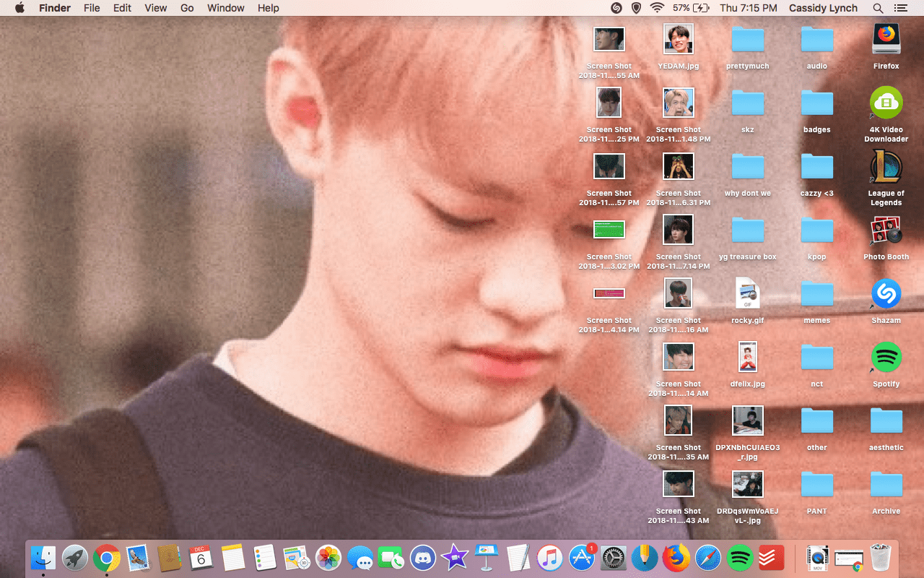924x578 pixels.
Task: Open the Discord app in the Dock
Action: [x=423, y=558]
